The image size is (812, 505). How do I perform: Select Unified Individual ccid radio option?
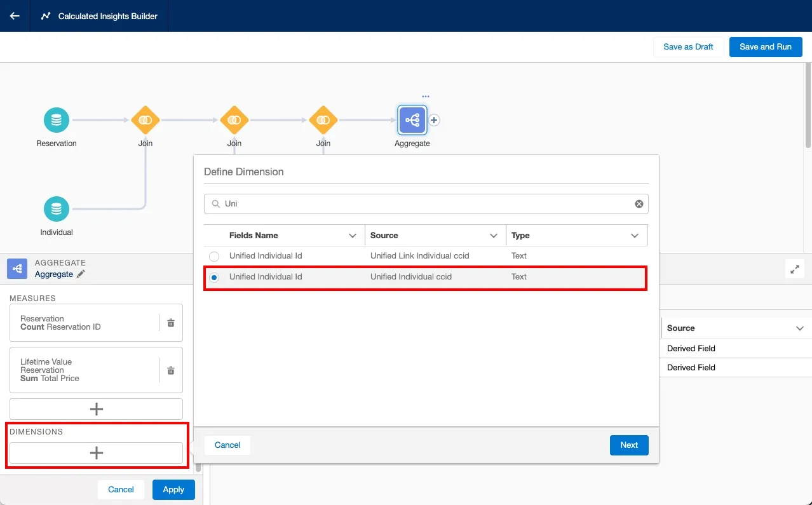pos(214,277)
